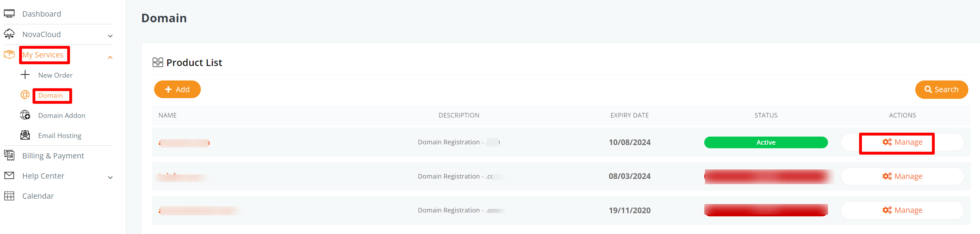The height and width of the screenshot is (234, 980).
Task: Click the Dashboard monitor icon
Action: [x=9, y=14]
